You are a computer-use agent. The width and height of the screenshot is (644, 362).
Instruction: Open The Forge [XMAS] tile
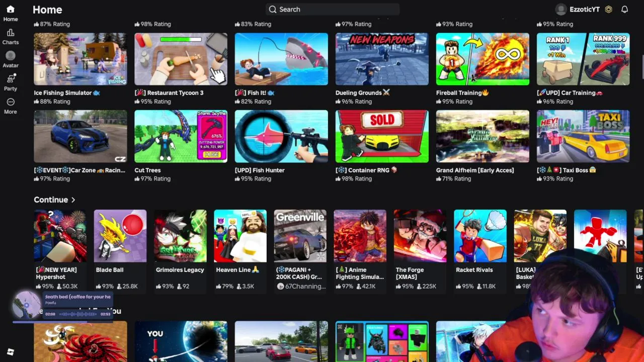click(420, 236)
